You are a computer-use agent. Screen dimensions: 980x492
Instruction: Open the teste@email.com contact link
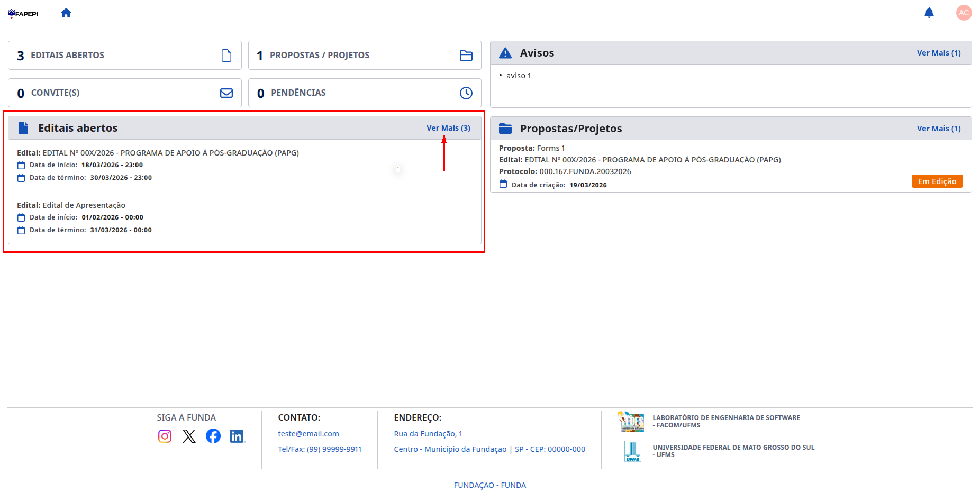[x=308, y=434]
